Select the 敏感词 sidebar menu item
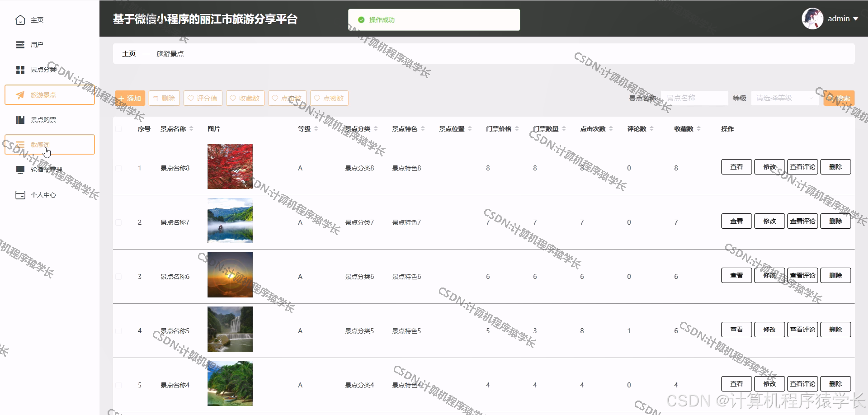 click(50, 145)
